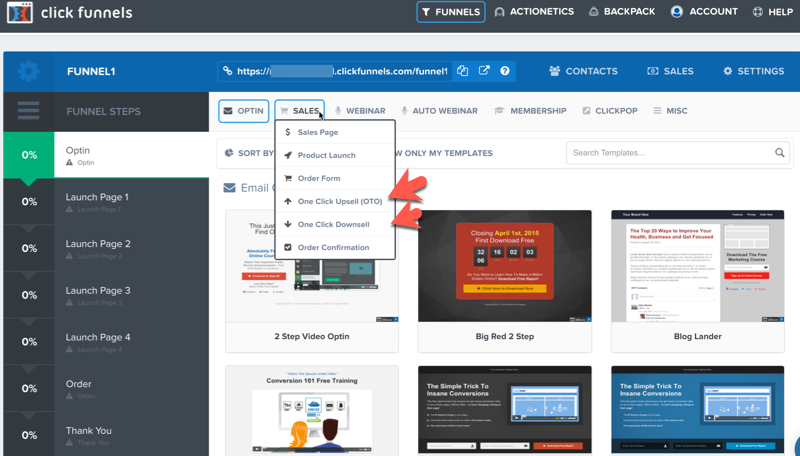Copy the funnel URL with clipboard icon
800x456 pixels.
(x=463, y=71)
